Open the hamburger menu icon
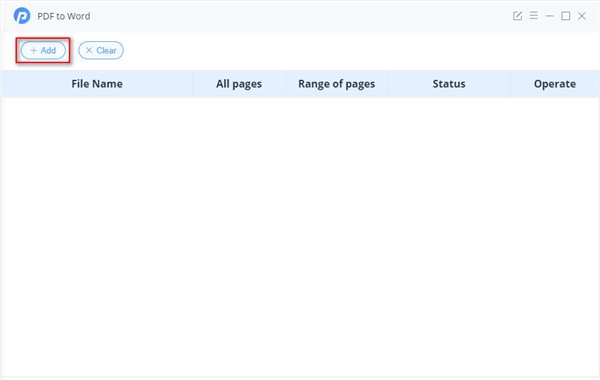 533,16
